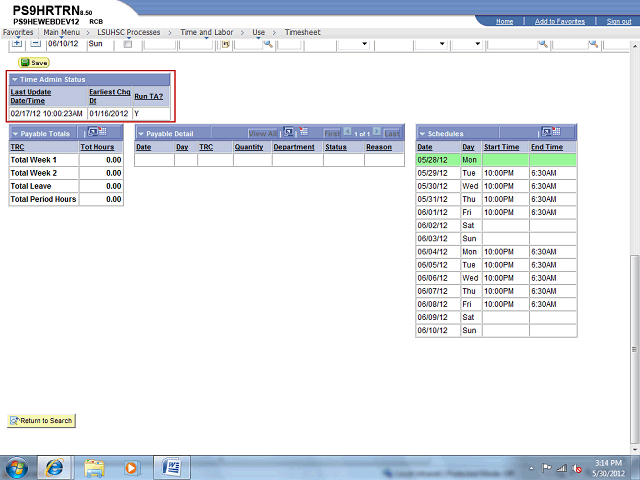Click the delete row minus icon
The height and width of the screenshot is (480, 640).
tap(35, 44)
